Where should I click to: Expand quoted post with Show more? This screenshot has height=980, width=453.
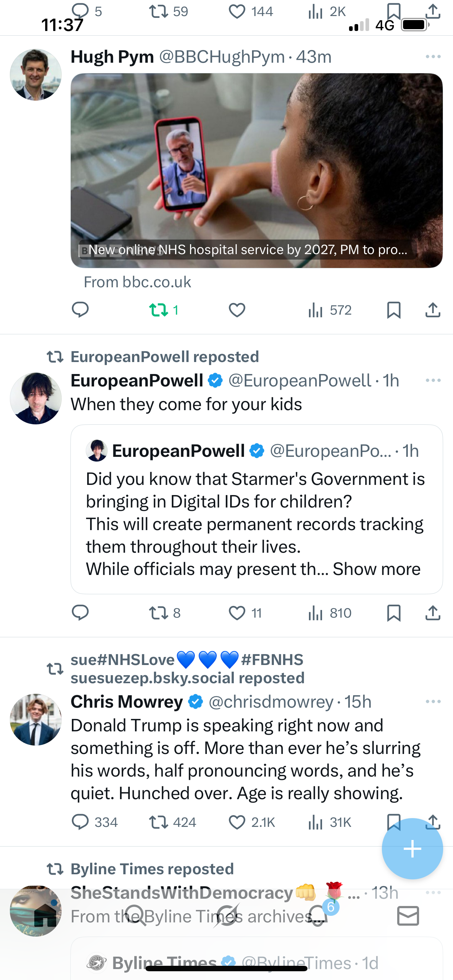[376, 569]
